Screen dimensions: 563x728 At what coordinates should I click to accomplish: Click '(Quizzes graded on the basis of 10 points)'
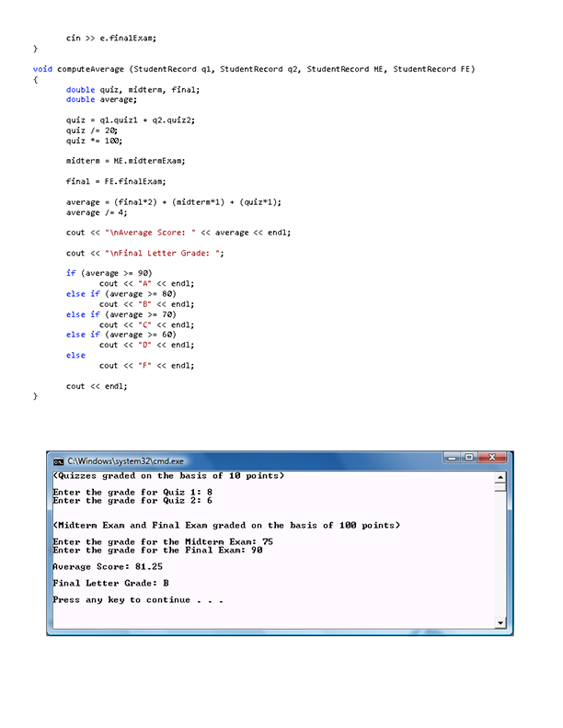click(168, 476)
